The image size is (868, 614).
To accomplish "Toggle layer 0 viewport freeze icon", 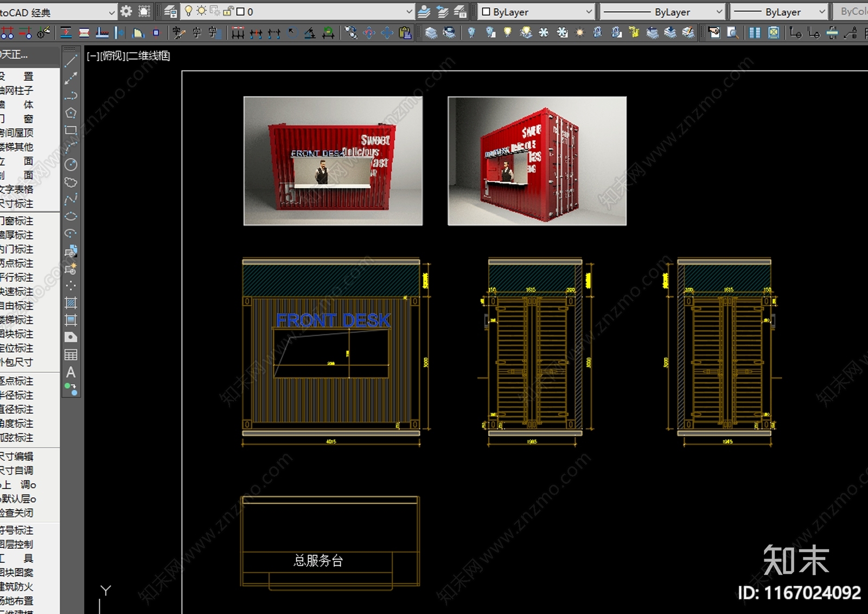I will pos(215,11).
